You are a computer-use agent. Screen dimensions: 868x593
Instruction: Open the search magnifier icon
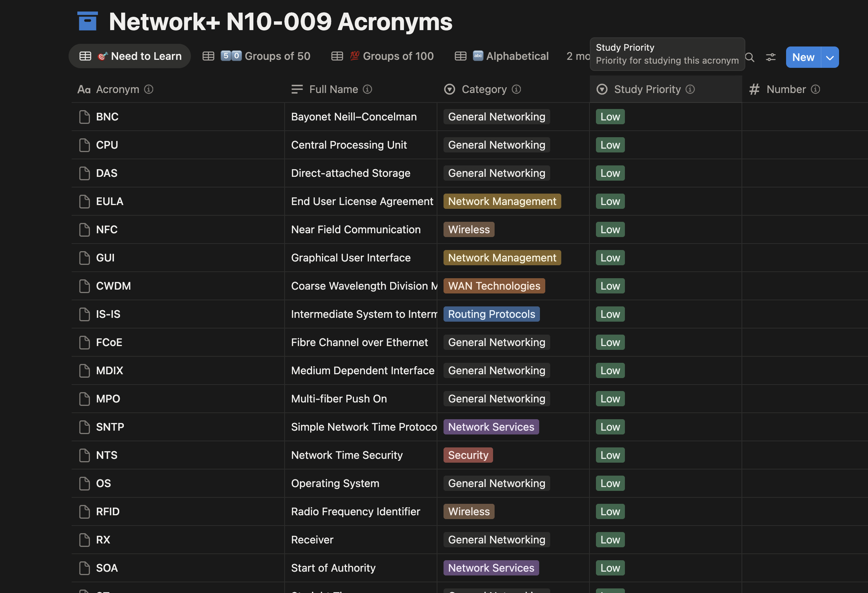tap(749, 57)
